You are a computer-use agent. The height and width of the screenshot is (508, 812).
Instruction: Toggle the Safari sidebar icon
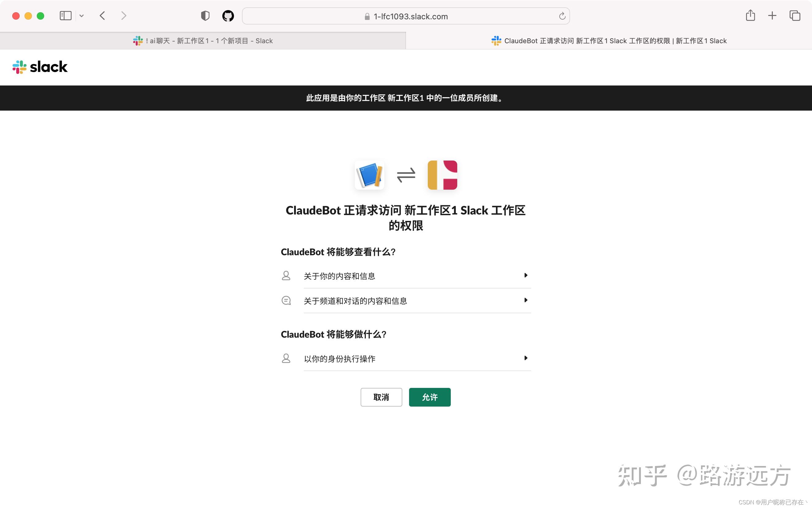[x=66, y=16]
